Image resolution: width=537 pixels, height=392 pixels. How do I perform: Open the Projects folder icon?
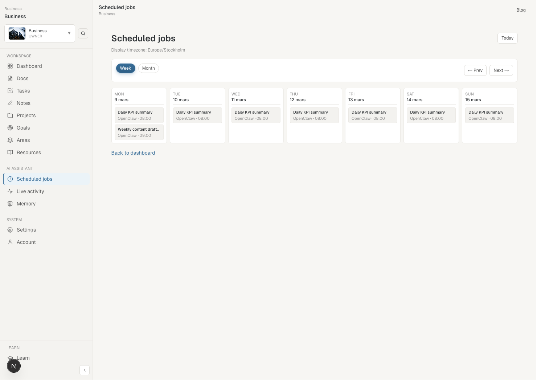(10, 115)
